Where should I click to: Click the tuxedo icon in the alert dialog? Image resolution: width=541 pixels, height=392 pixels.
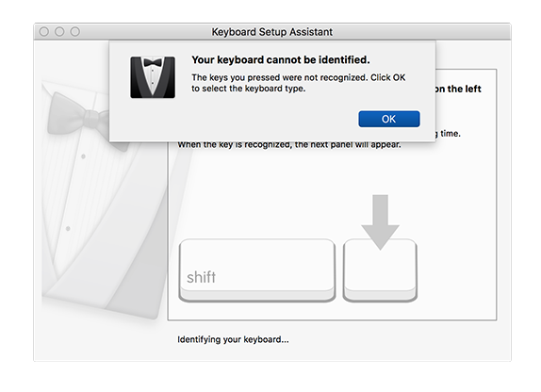coord(153,77)
